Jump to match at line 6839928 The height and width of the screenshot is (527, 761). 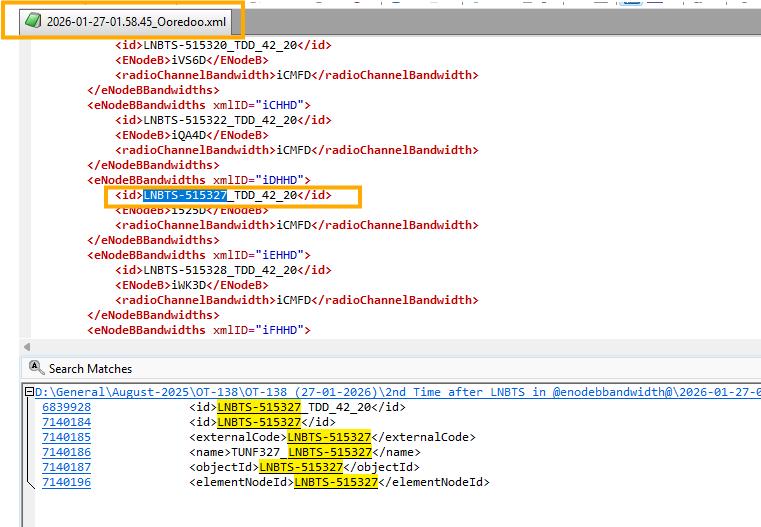point(64,407)
